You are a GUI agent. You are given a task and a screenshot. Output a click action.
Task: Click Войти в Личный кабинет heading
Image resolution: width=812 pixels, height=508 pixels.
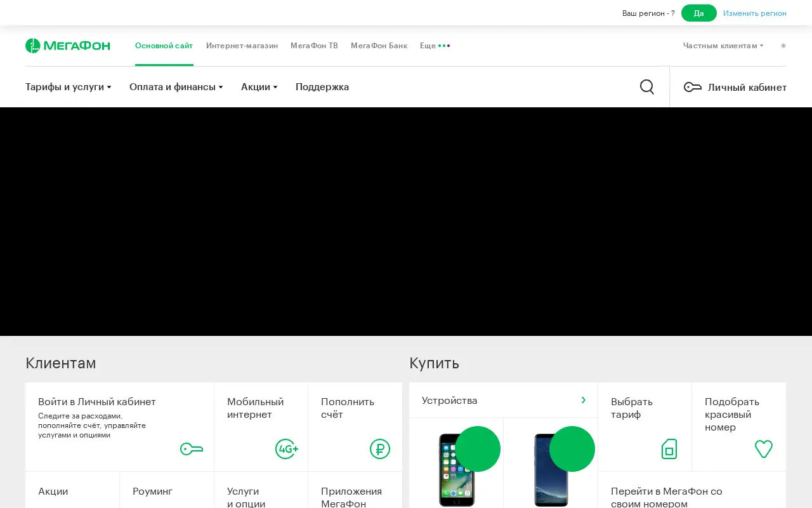(97, 402)
